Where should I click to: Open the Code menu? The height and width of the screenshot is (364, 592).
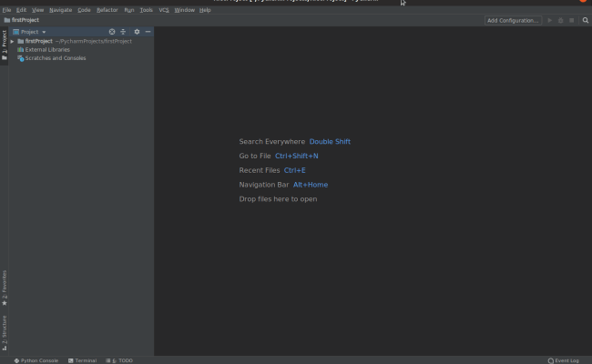pyautogui.click(x=84, y=10)
